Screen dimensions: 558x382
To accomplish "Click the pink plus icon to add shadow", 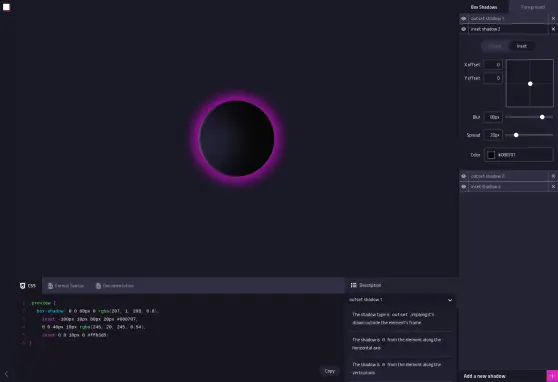I will coord(552,376).
